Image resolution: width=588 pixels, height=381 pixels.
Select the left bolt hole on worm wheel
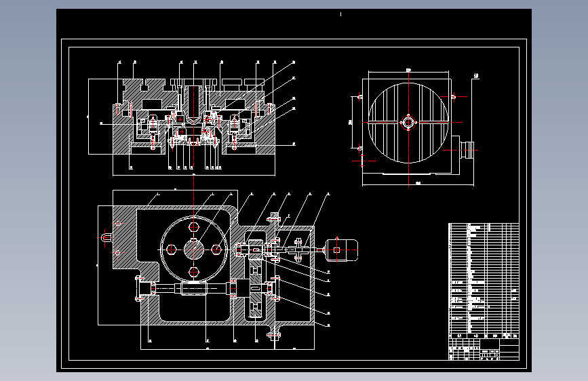tap(172, 249)
